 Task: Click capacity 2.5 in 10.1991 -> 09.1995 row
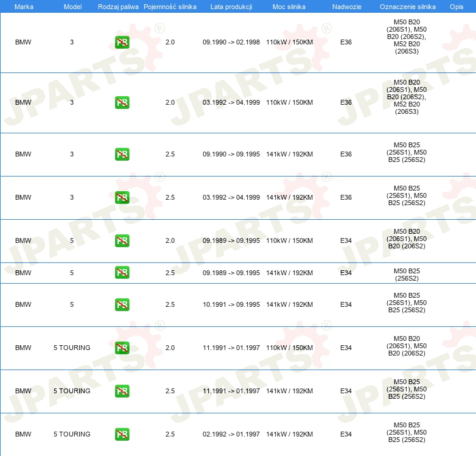point(170,304)
